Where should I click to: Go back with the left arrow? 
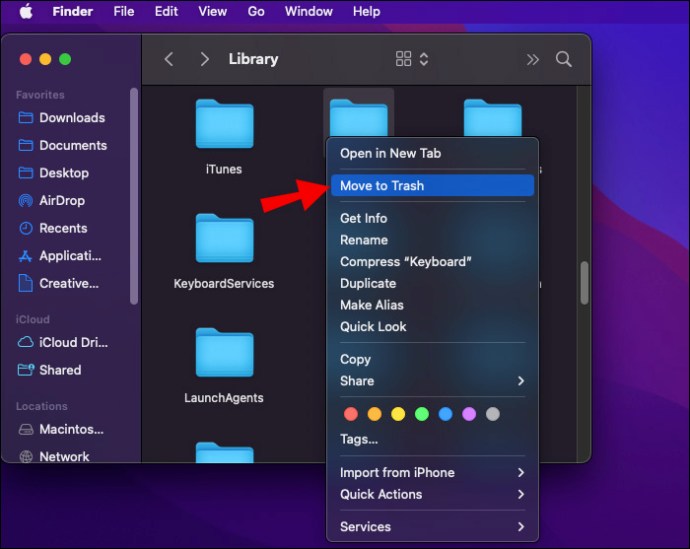169,59
